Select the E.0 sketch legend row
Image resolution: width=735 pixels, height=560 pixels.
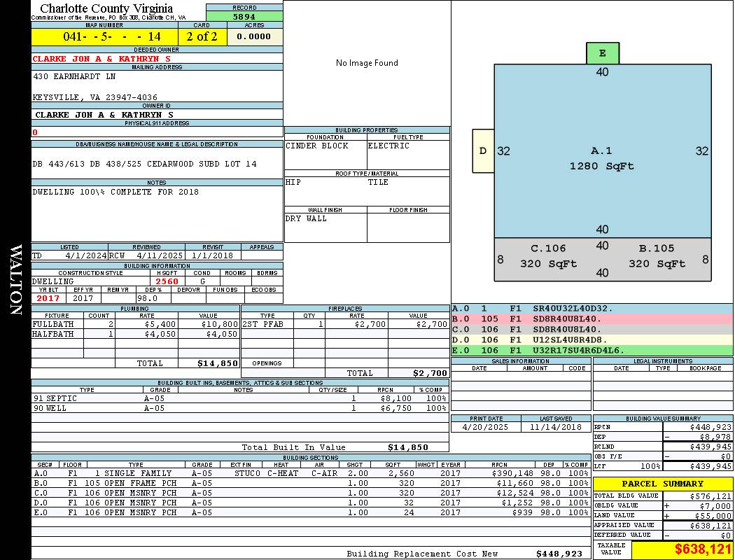point(591,350)
